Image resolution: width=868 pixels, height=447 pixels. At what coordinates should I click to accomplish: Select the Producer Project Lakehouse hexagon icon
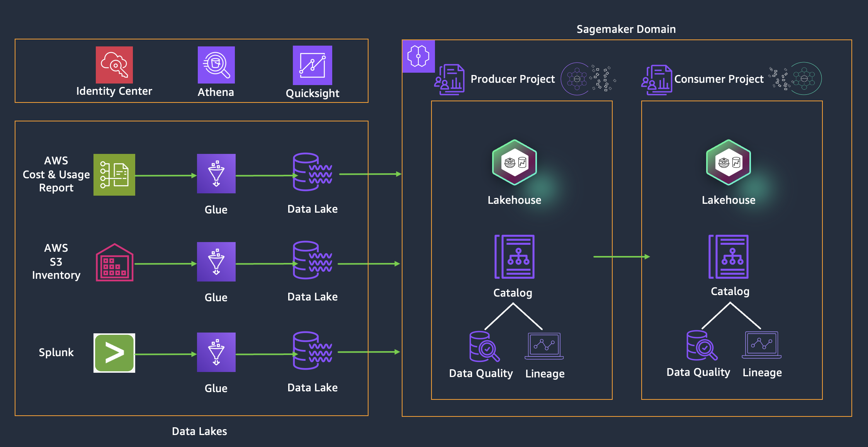point(514,162)
